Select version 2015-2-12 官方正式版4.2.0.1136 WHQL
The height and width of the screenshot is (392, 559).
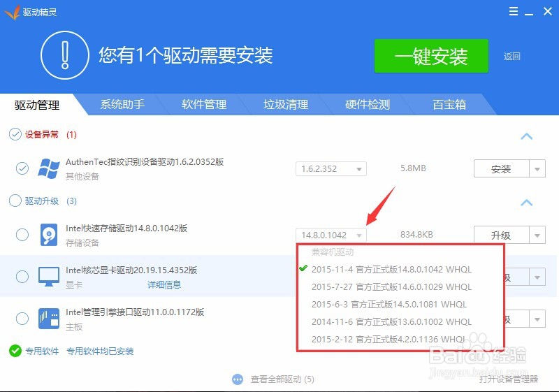point(389,340)
